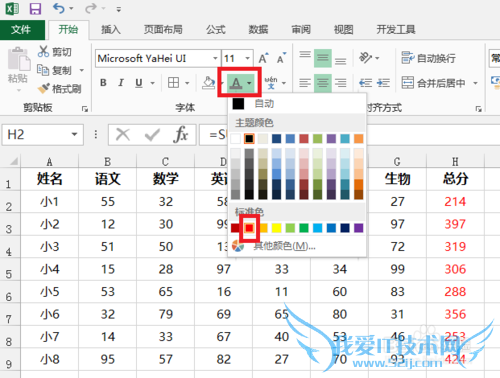Toggle align text left
Screen dimensions: 500x378
click(x=305, y=82)
